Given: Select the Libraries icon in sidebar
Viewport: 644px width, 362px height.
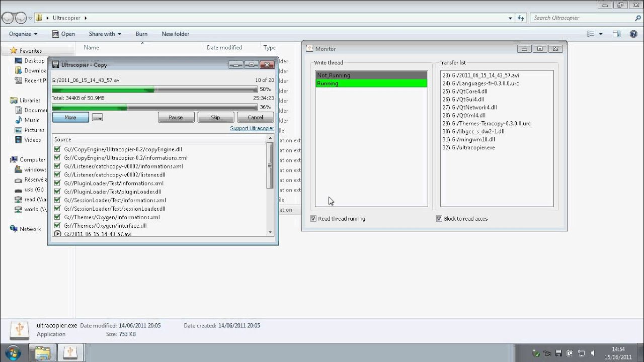Looking at the screenshot, I should 14,101.
